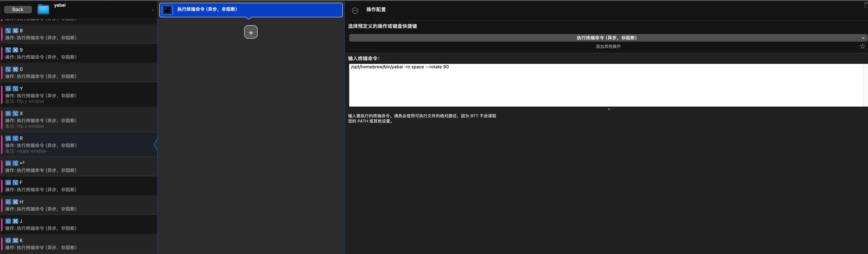Click the star favorite icon
868x254 pixels.
pyautogui.click(x=862, y=46)
